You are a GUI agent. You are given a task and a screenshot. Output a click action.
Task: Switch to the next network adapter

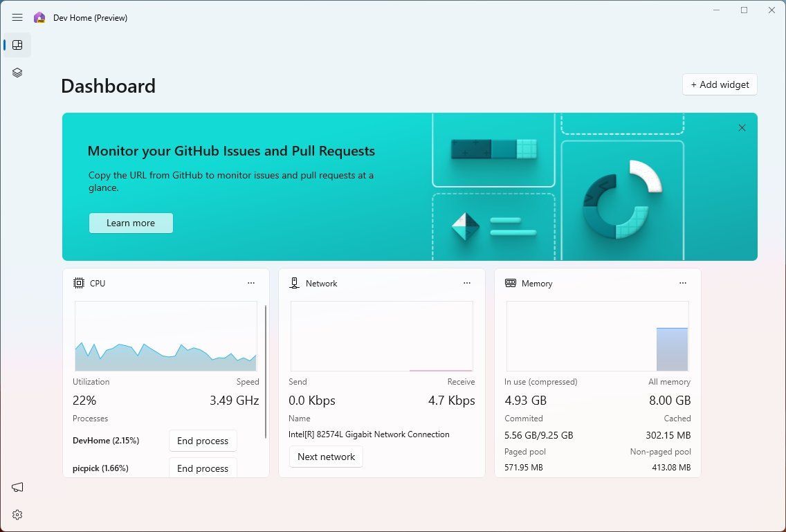coord(325,457)
